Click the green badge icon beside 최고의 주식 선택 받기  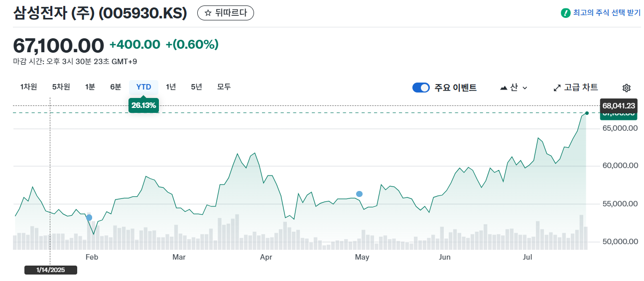point(565,13)
